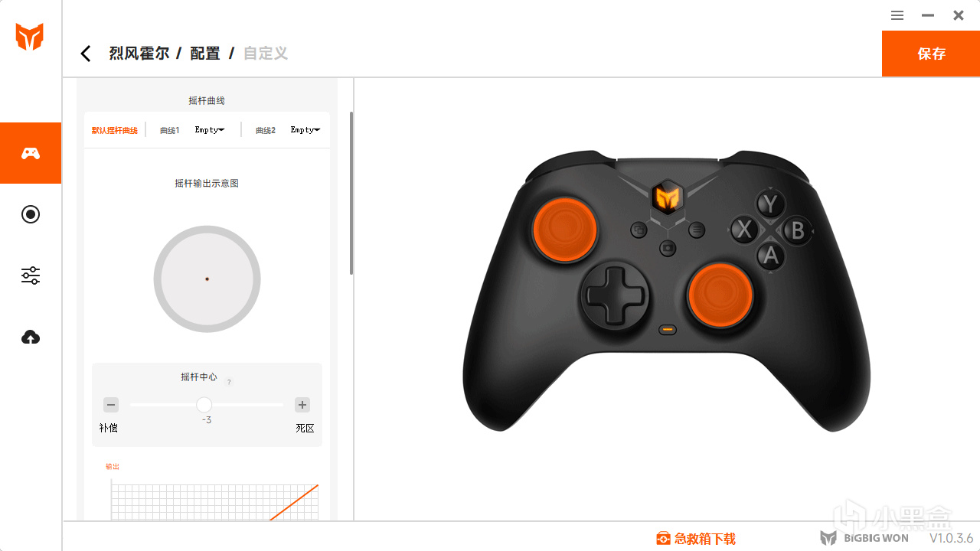This screenshot has width=980, height=551.
Task: Expand the 曲线2 Empty dropdown
Action: (305, 130)
